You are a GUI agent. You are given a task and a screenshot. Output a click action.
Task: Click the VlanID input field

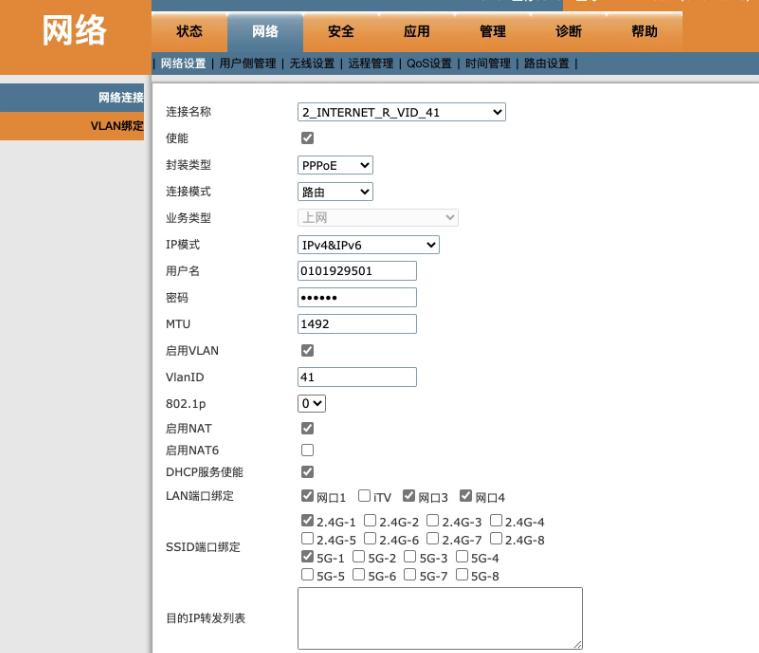[357, 377]
